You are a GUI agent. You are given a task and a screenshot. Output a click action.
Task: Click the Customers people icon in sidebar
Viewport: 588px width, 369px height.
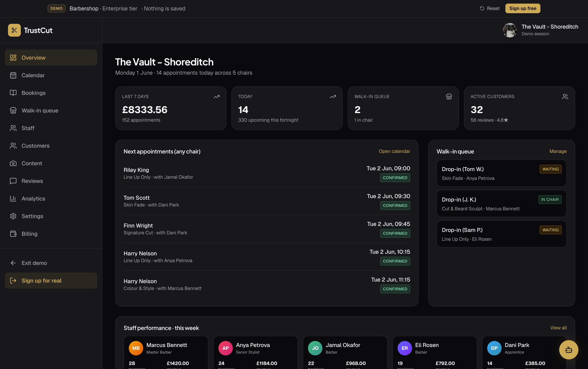(13, 145)
